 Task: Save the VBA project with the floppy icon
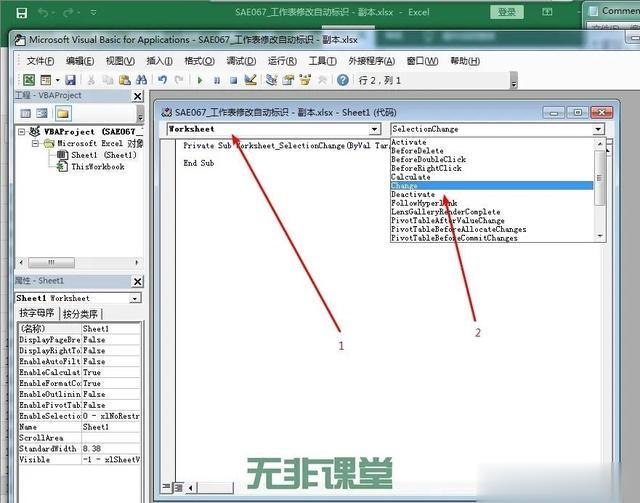(x=70, y=80)
